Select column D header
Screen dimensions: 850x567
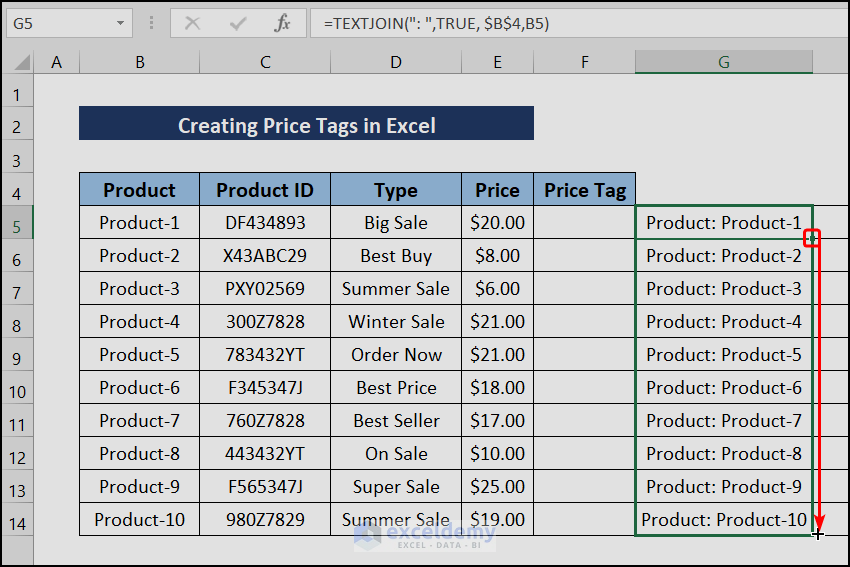coord(396,62)
